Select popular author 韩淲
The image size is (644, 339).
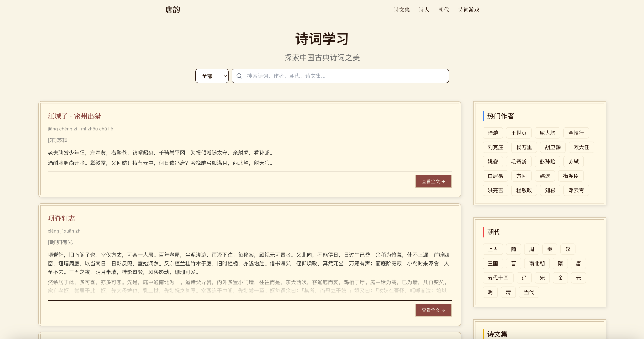[545, 176]
